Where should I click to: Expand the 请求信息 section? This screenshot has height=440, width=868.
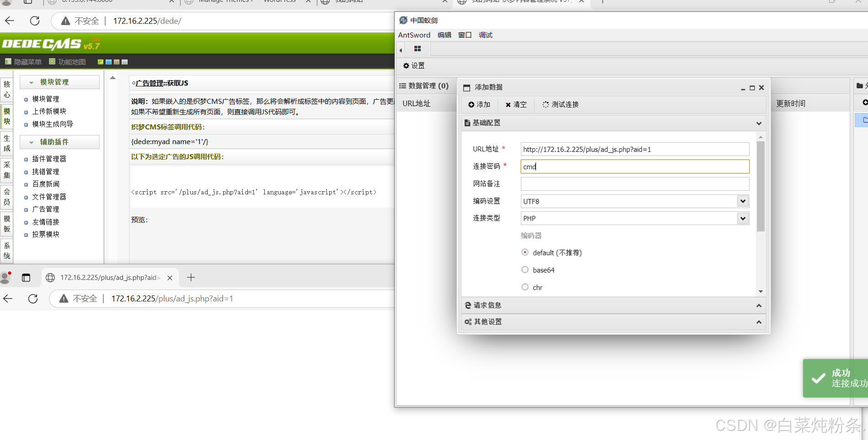point(613,305)
